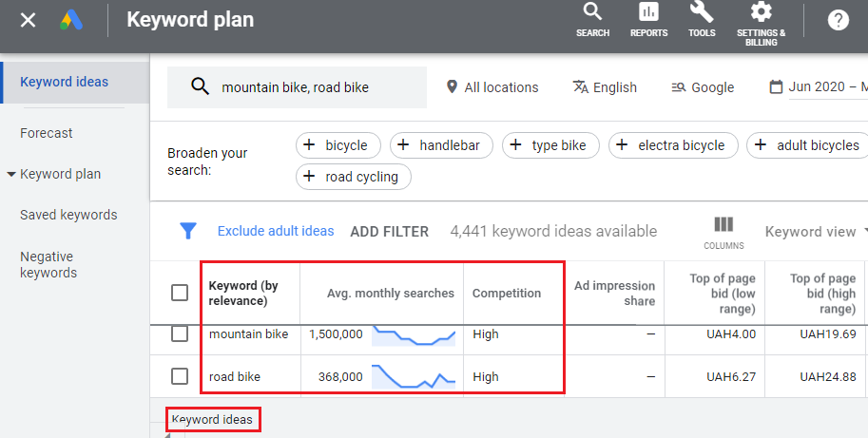Click the blue filter funnel icon
The width and height of the screenshot is (868, 438).
tap(188, 231)
